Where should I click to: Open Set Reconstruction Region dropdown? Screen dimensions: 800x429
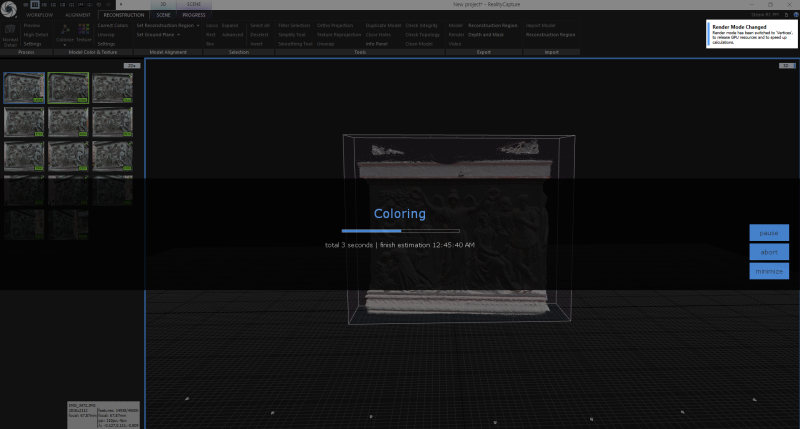(x=168, y=26)
